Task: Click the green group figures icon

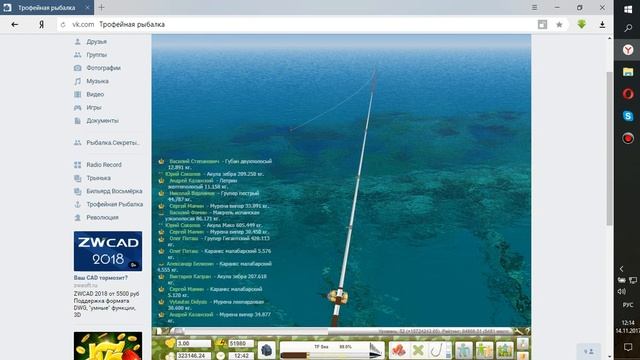Action: tap(505, 350)
